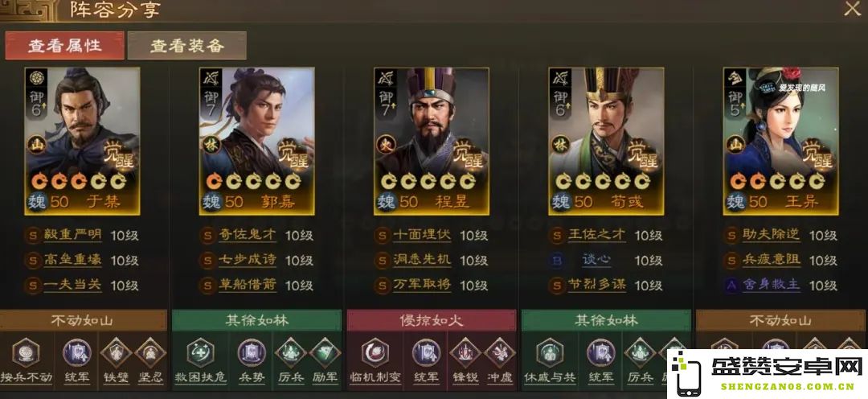The image size is (868, 399).
Task: Select the 于禁 general portrait card
Action: coord(82,142)
